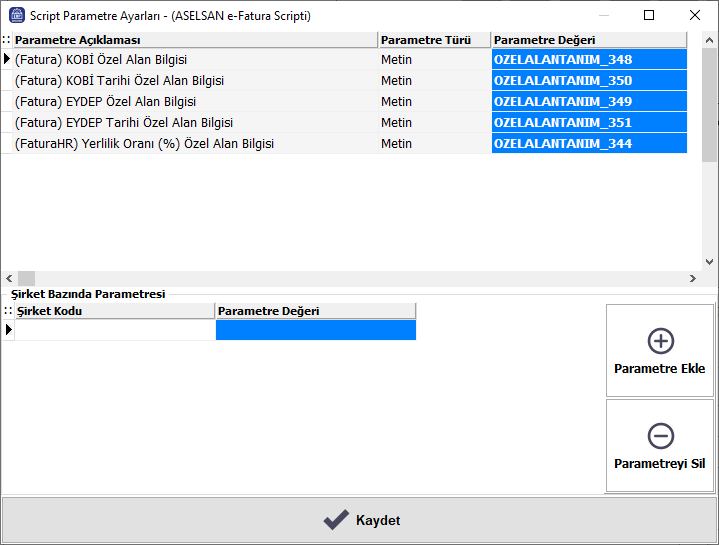Click the app icon in title bar
This screenshot has width=719, height=545.
point(17,15)
